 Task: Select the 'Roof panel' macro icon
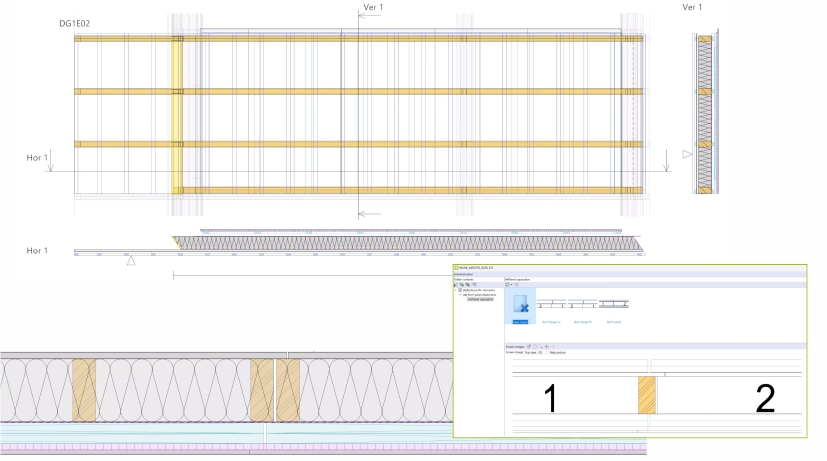tap(613, 306)
